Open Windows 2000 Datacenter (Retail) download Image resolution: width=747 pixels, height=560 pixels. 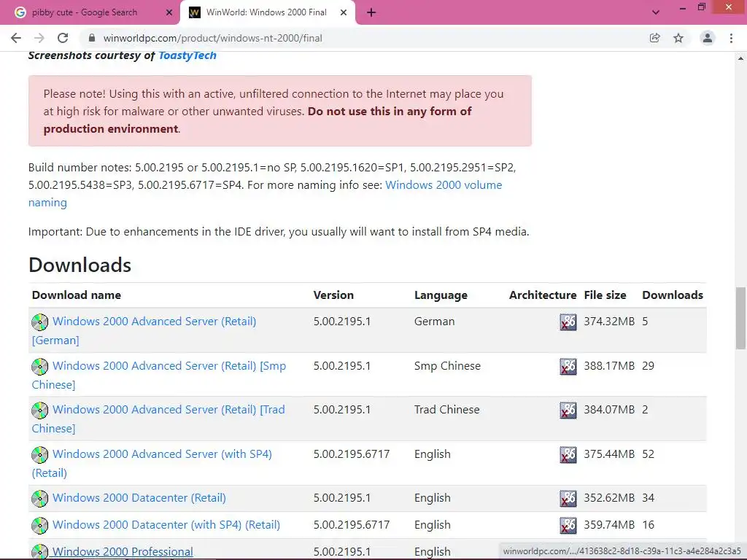tap(139, 497)
